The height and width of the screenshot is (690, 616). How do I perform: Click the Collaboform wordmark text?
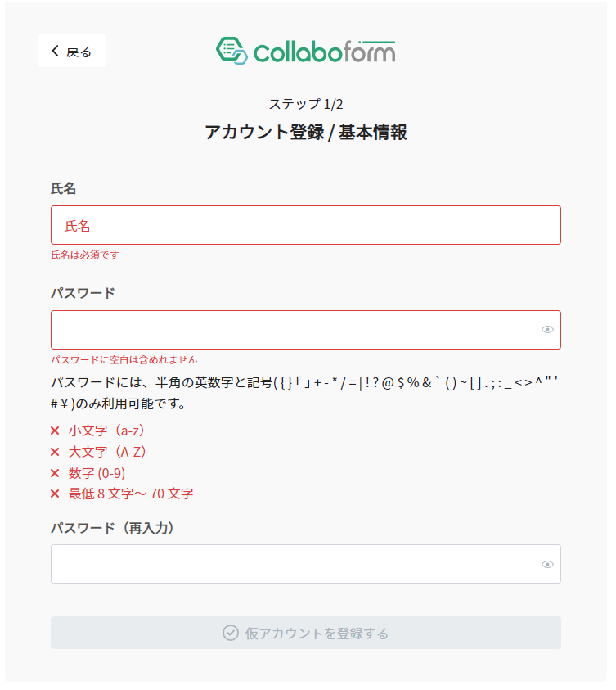[325, 52]
